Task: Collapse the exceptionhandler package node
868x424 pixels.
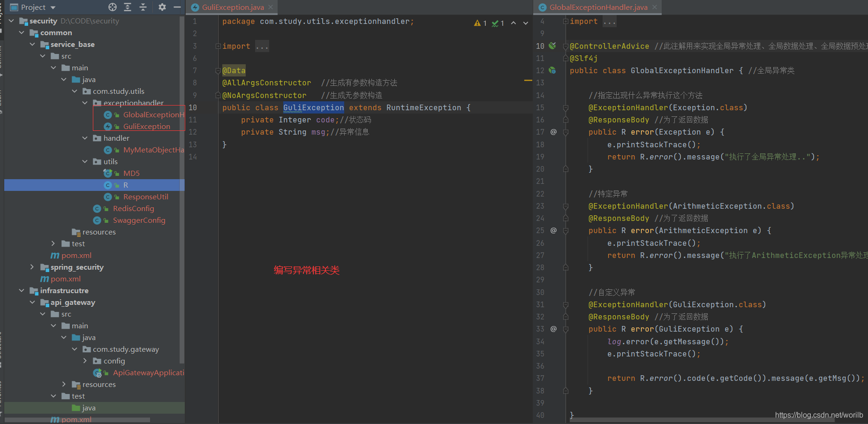Action: [x=85, y=103]
